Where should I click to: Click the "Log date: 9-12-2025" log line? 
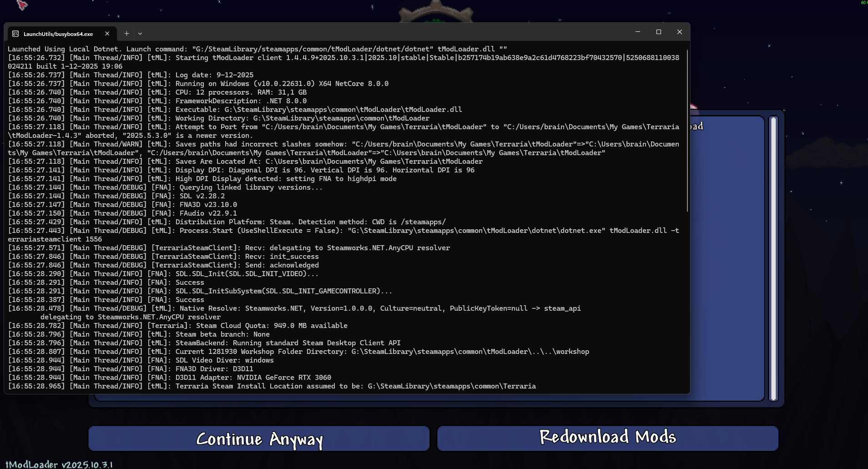(x=131, y=75)
